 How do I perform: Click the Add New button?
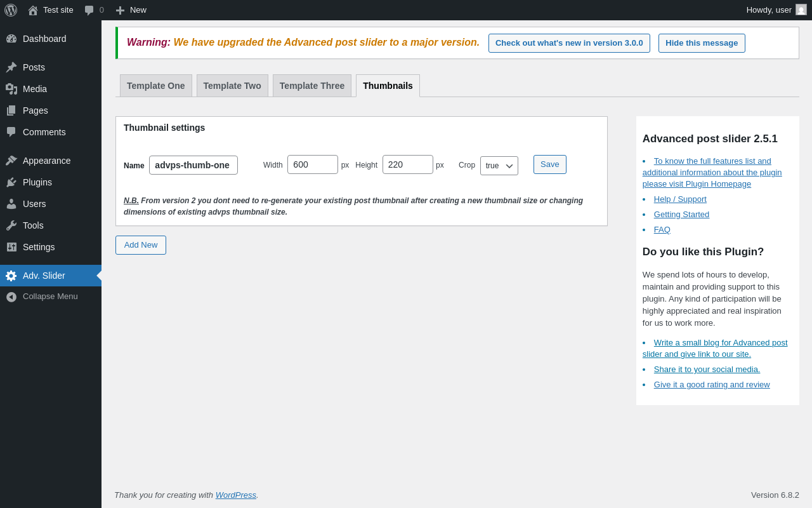(x=141, y=245)
